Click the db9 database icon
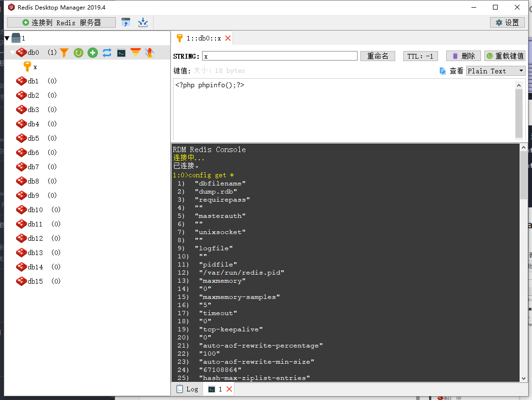The height and width of the screenshot is (400, 532). 21,195
